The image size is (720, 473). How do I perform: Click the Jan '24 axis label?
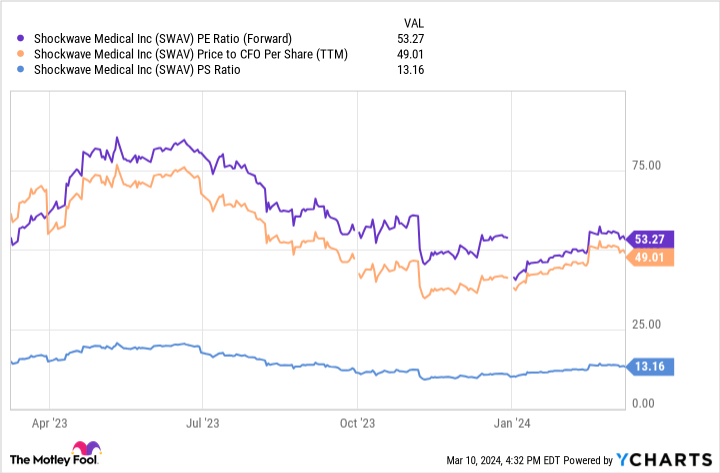(512, 424)
